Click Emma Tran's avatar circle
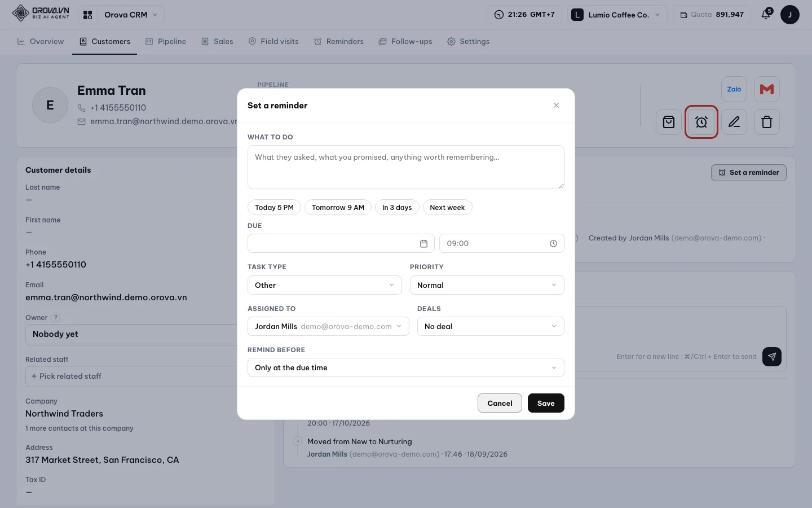This screenshot has width=812, height=508. (x=50, y=105)
